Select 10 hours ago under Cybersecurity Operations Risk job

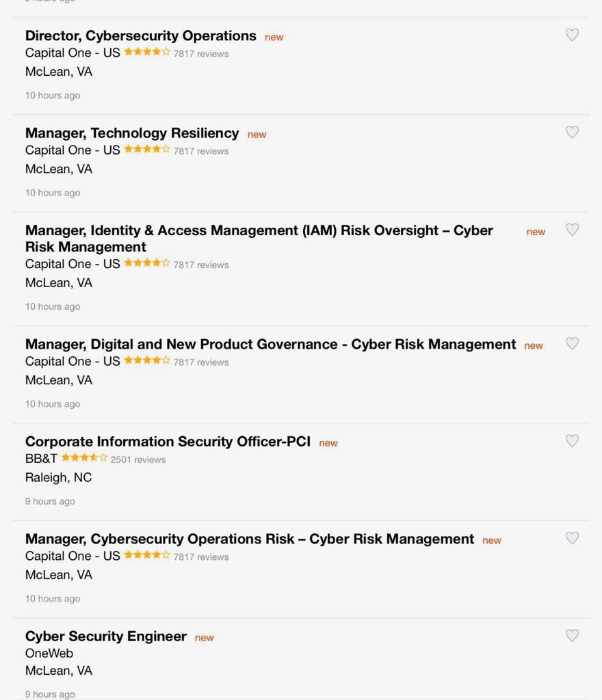click(53, 598)
